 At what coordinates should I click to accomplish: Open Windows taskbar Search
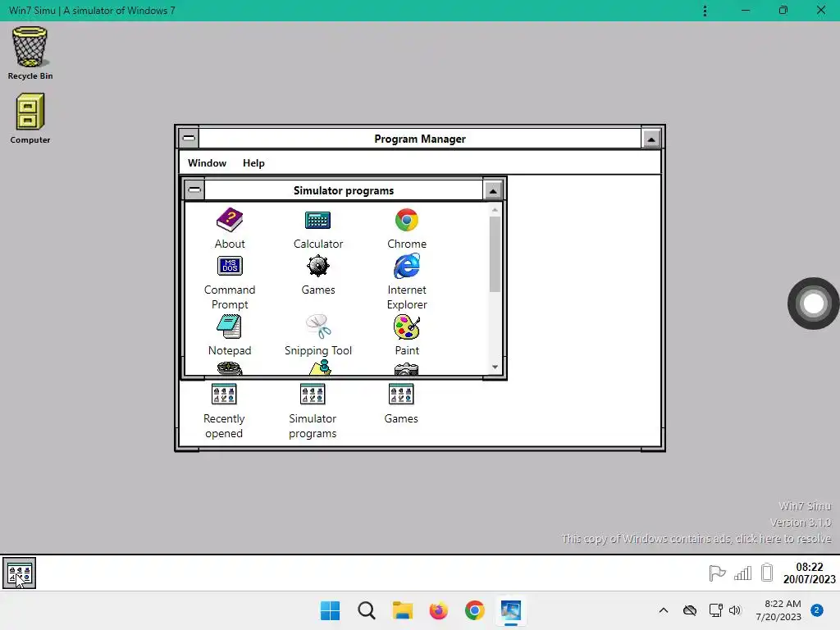coord(367,610)
